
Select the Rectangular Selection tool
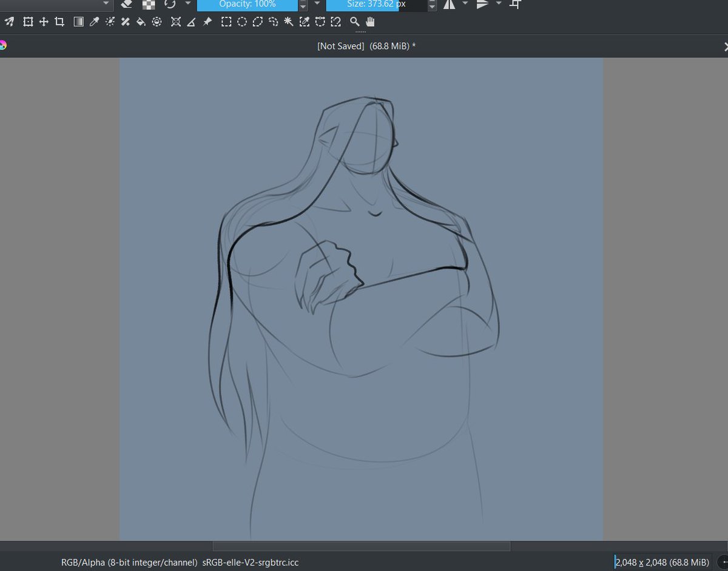click(x=226, y=22)
